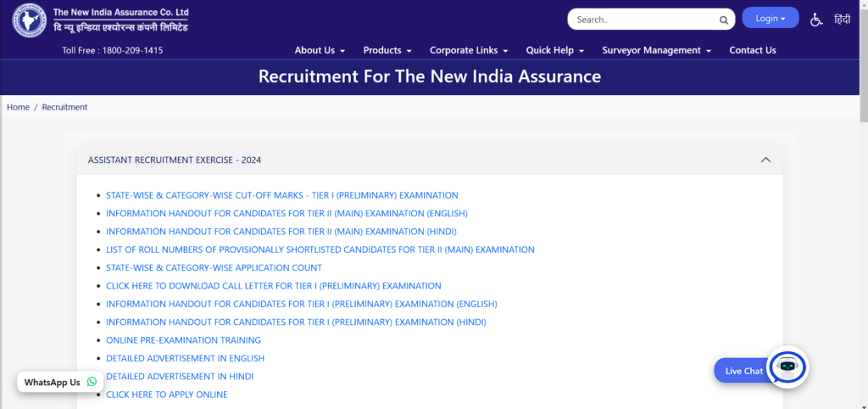The width and height of the screenshot is (868, 409).
Task: Open State-wise cut-off marks Tier I link
Action: tap(282, 195)
